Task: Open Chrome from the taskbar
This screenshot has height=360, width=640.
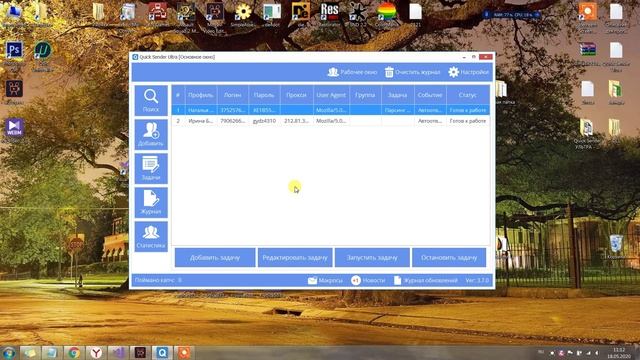Action: tap(74, 353)
